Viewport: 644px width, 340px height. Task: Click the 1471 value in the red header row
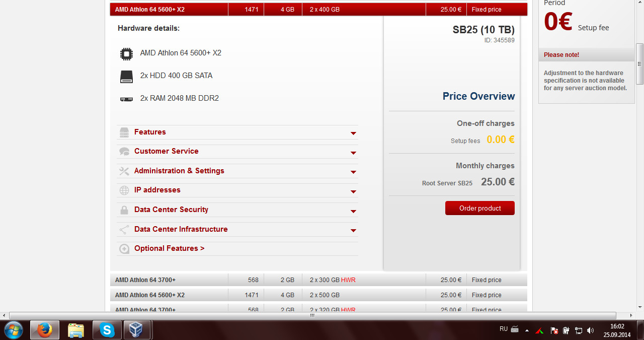click(x=252, y=9)
